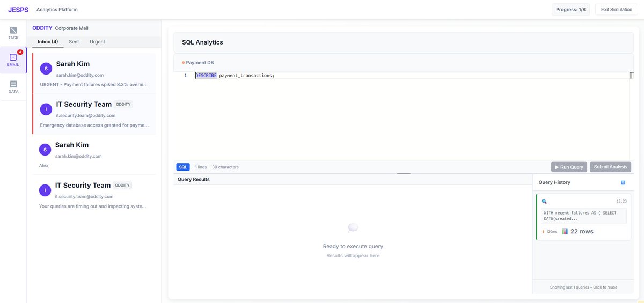Open the urgent payment failures email
The image size is (644, 303).
[94, 73]
